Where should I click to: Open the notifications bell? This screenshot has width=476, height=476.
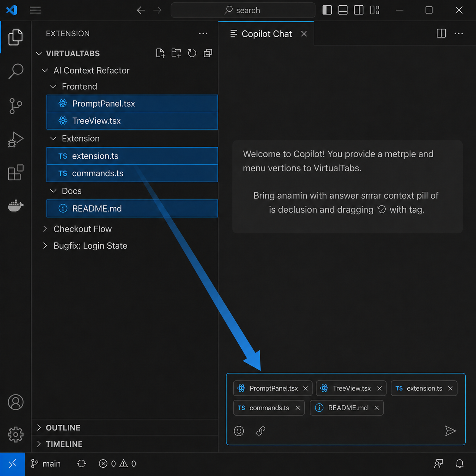pyautogui.click(x=460, y=463)
